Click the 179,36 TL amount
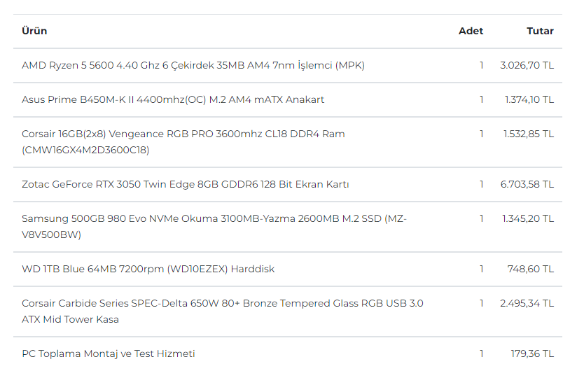Screen dimensions: 577x392 click(x=532, y=353)
